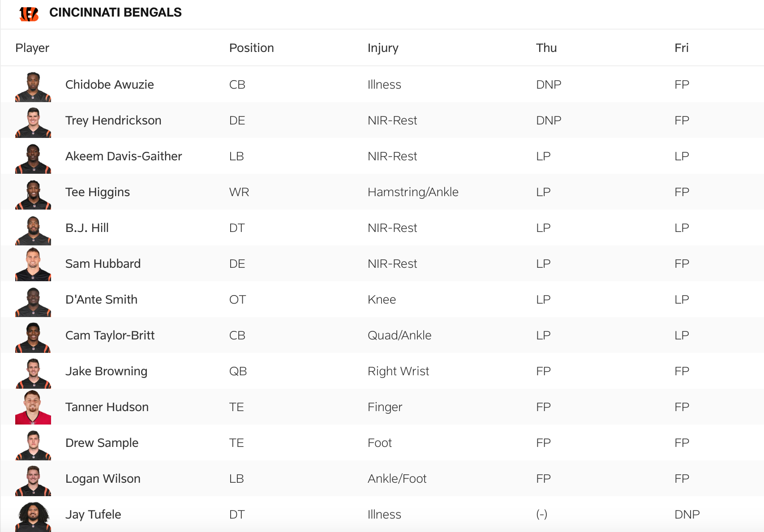Click the Injury column header
Viewport: 764px width, 532px height.
[383, 48]
